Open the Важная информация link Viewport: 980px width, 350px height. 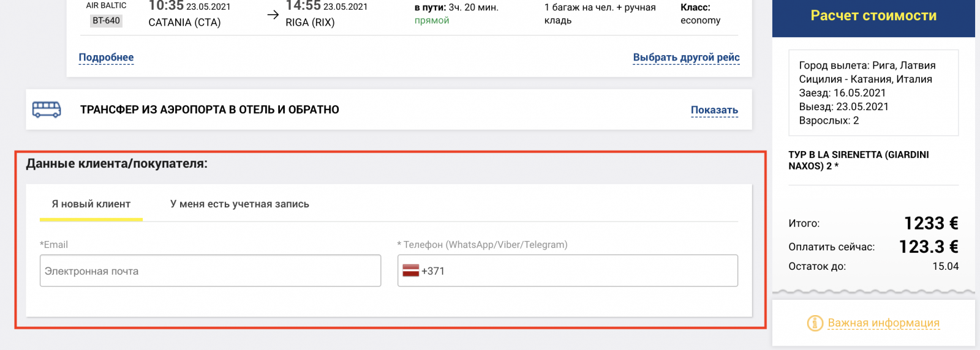883,323
